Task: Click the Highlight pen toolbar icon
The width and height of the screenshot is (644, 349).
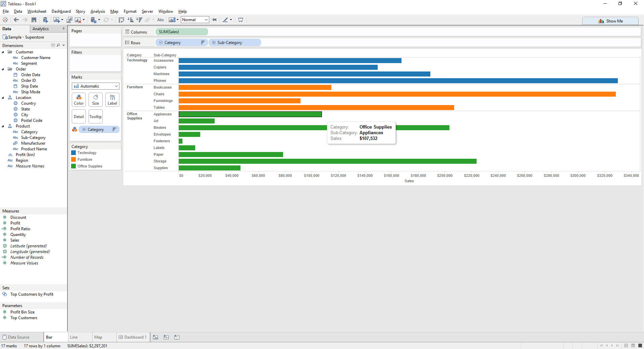Action: tap(225, 20)
